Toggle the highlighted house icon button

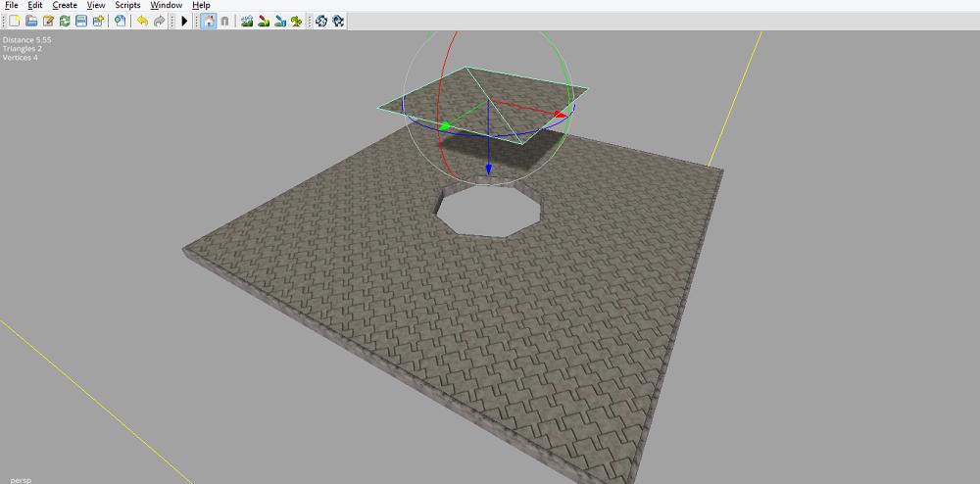(x=208, y=21)
